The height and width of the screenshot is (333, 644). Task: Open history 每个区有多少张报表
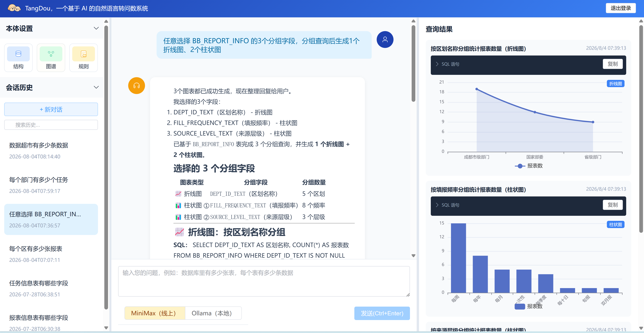51,254
